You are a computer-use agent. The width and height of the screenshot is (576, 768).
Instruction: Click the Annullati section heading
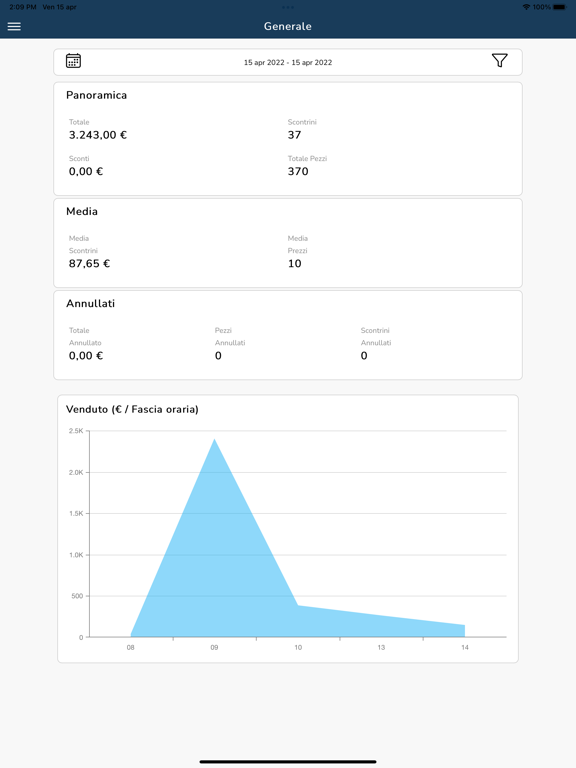91,303
